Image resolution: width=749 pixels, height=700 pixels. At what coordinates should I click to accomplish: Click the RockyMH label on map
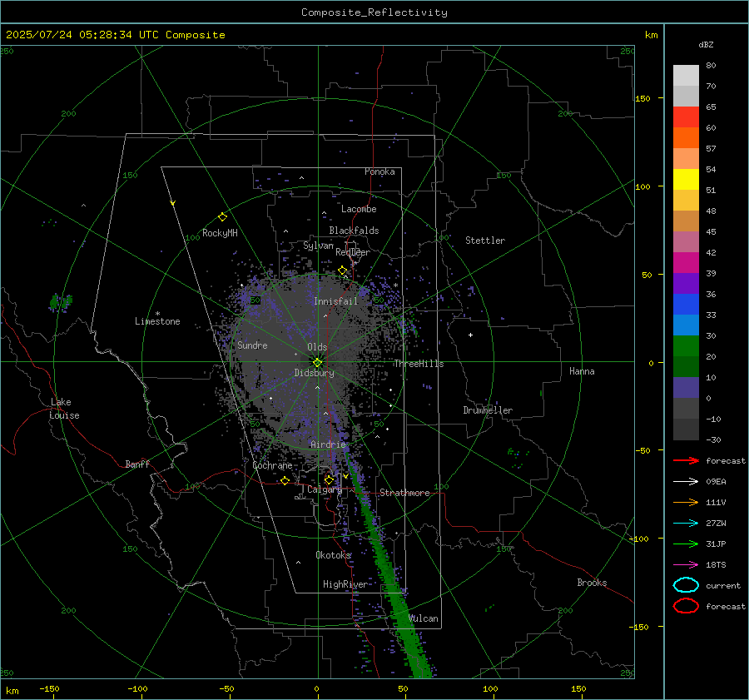point(220,233)
